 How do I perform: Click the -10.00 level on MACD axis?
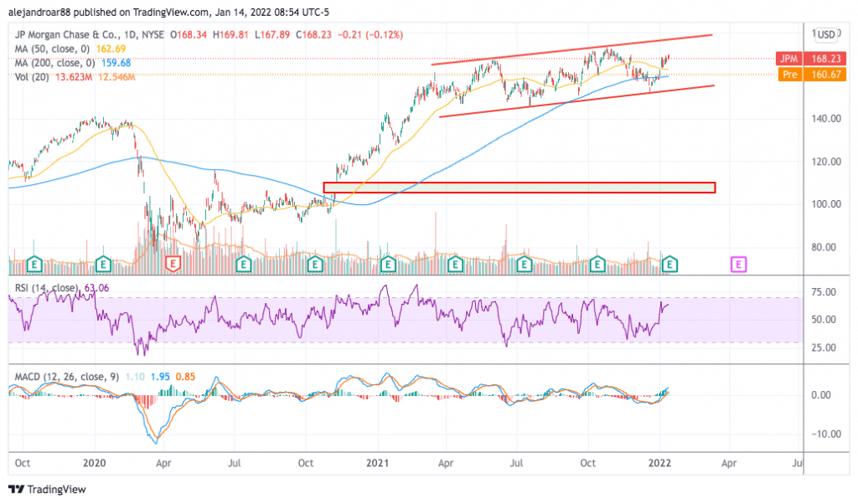pyautogui.click(x=825, y=434)
